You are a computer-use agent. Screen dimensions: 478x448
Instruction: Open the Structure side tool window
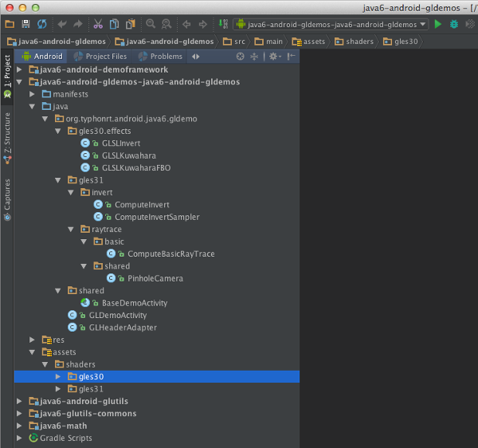click(7, 138)
